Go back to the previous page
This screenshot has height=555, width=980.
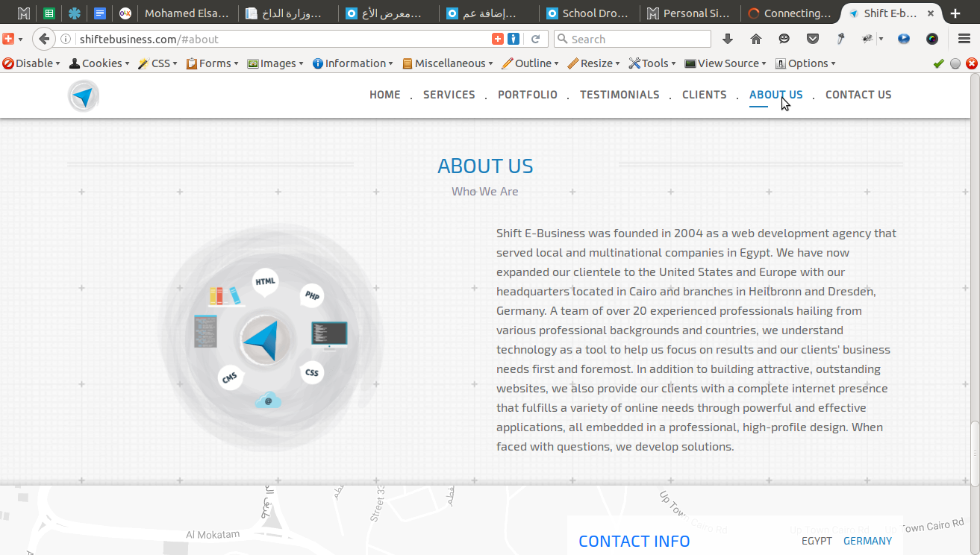tap(44, 39)
